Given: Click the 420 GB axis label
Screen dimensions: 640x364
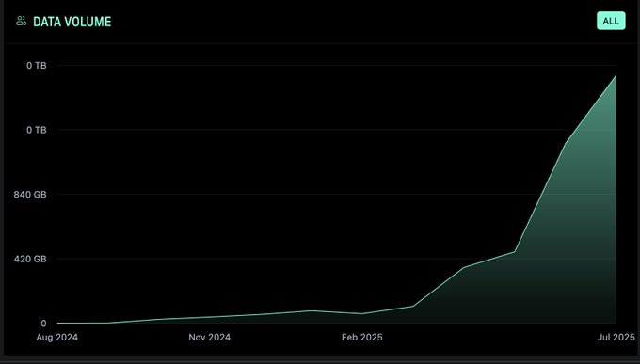Looking at the screenshot, I should click(30, 259).
